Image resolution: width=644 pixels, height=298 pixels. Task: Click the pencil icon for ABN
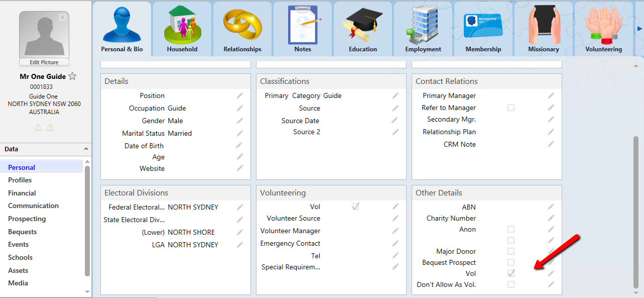click(x=551, y=207)
